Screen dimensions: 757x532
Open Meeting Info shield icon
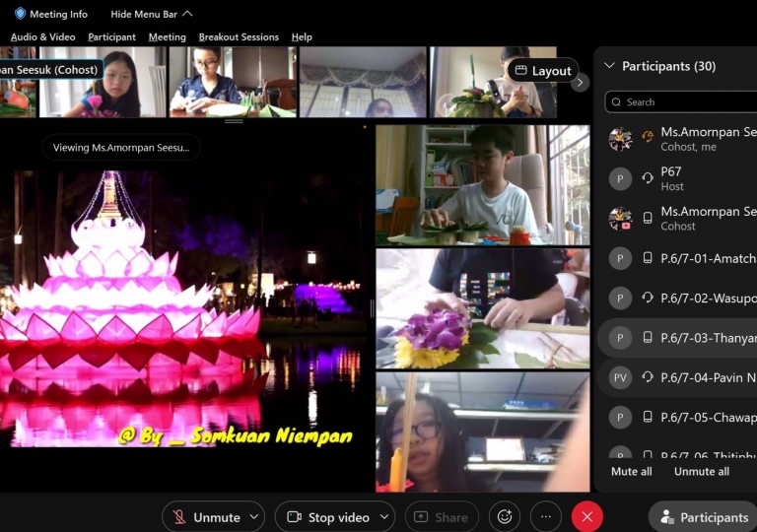(x=20, y=14)
